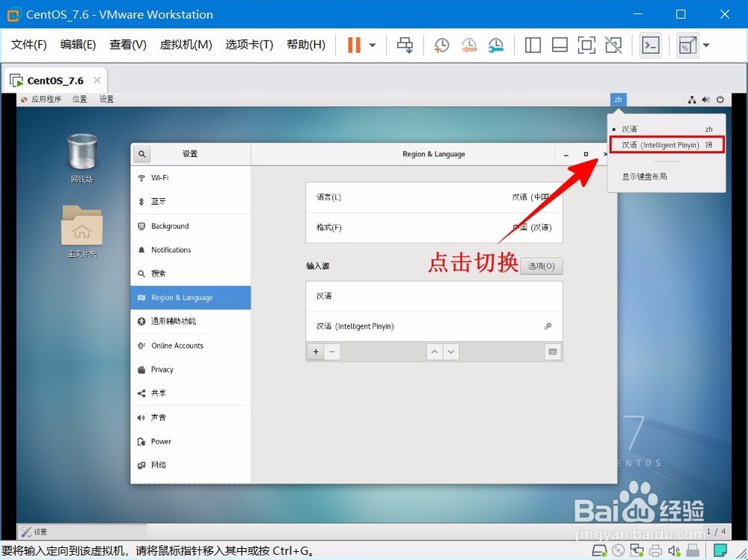Viewport: 748px width, 560px height.
Task: Click 显示键盘布局 in the input menu
Action: click(644, 176)
